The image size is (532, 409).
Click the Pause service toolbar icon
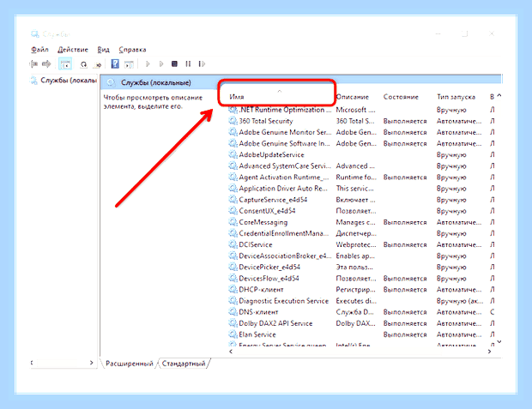click(188, 63)
